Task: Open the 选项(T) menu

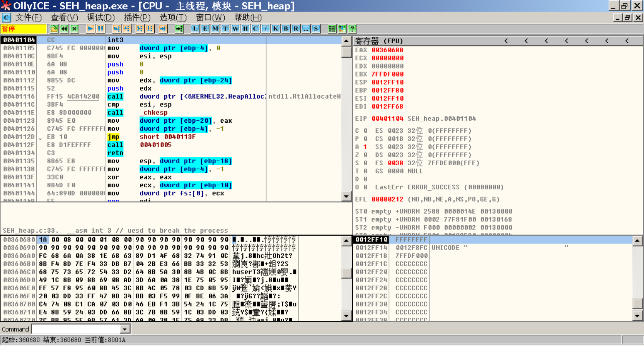Action: coord(173,18)
